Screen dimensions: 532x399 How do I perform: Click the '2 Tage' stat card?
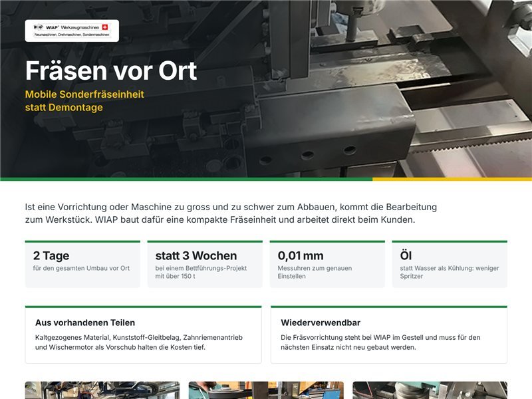pyautogui.click(x=82, y=264)
